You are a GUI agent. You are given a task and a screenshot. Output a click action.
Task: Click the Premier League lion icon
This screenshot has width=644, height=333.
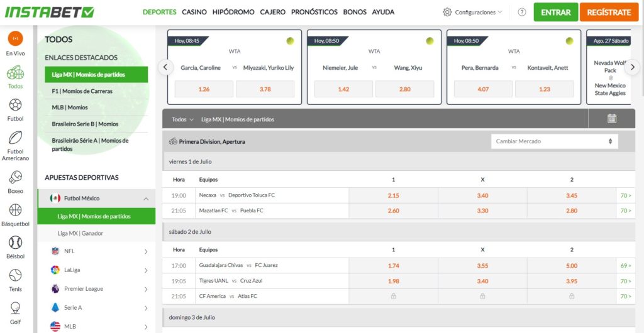(55, 289)
